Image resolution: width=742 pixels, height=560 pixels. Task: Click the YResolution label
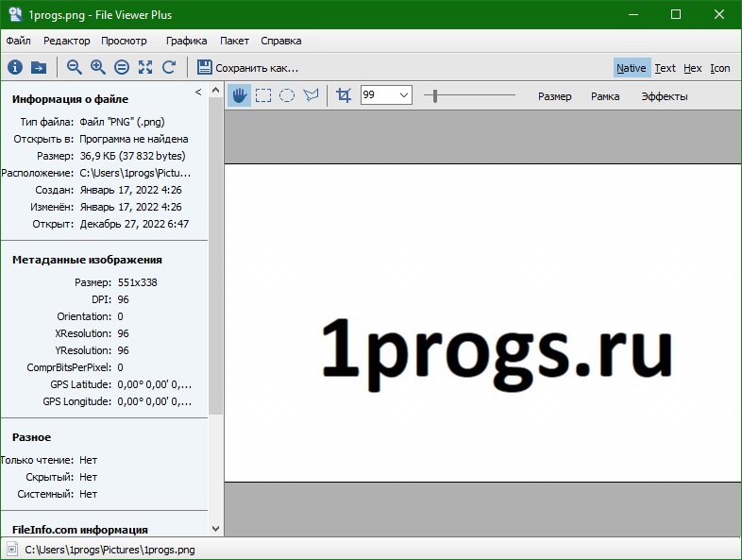tap(83, 350)
